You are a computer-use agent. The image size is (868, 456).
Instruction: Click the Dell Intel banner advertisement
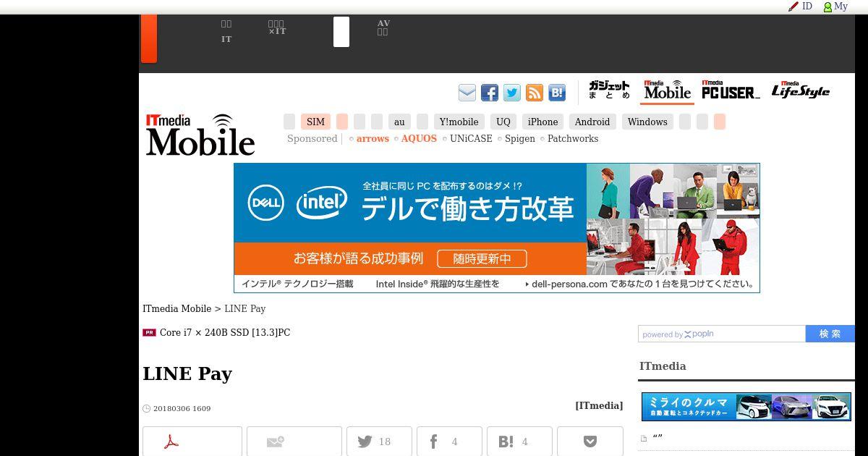pyautogui.click(x=497, y=228)
